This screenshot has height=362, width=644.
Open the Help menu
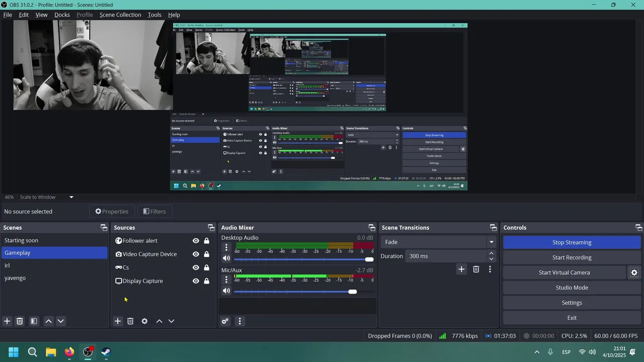(x=174, y=15)
